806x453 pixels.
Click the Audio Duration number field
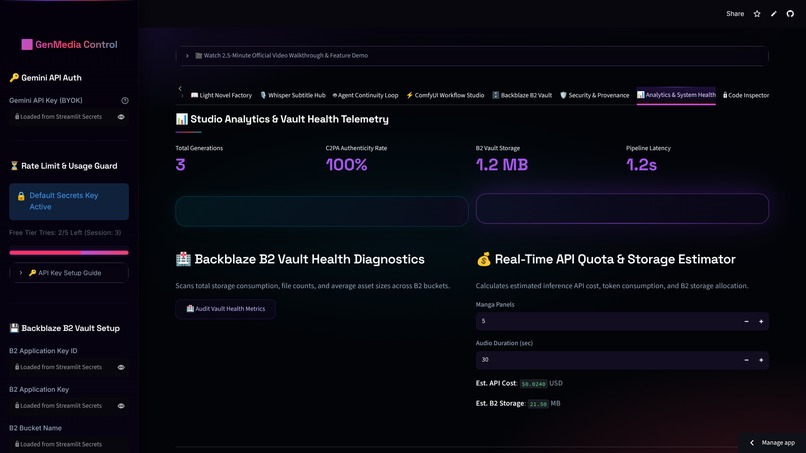(x=607, y=360)
